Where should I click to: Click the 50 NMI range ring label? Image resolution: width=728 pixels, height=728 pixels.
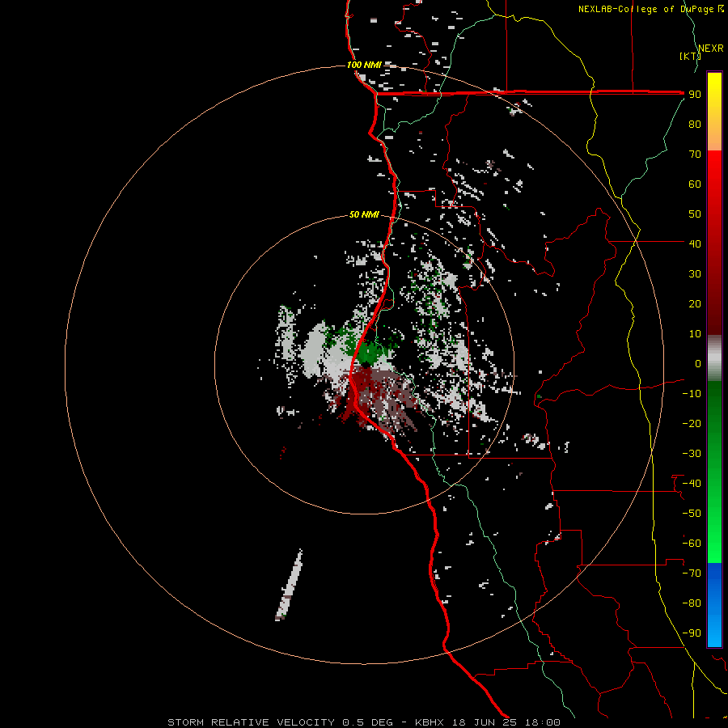point(364,214)
